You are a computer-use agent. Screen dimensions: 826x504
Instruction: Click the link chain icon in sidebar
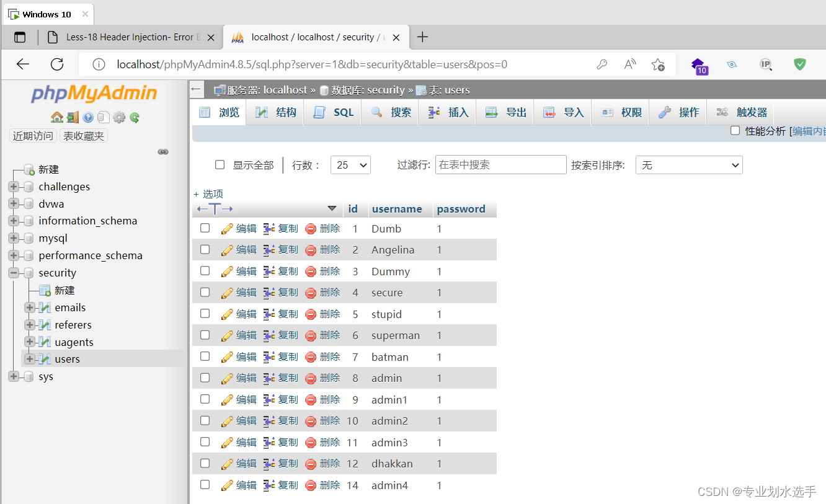pyautogui.click(x=163, y=151)
